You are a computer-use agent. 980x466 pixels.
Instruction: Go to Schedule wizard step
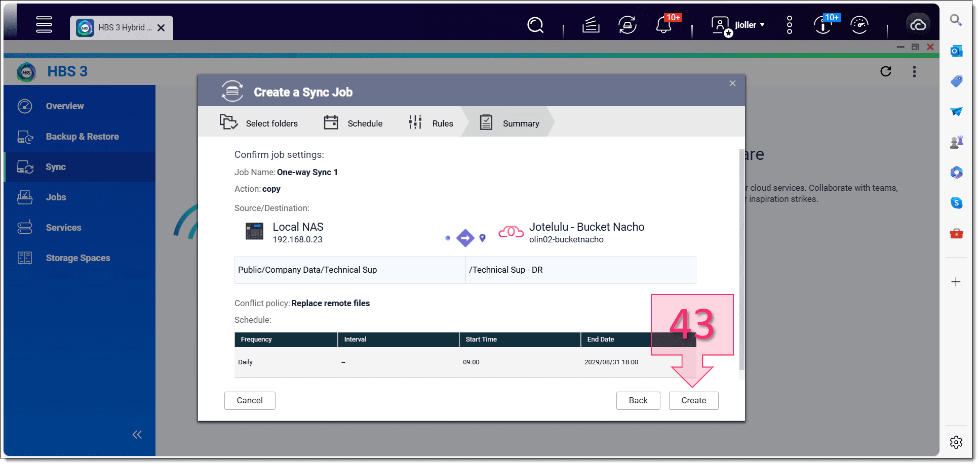353,123
